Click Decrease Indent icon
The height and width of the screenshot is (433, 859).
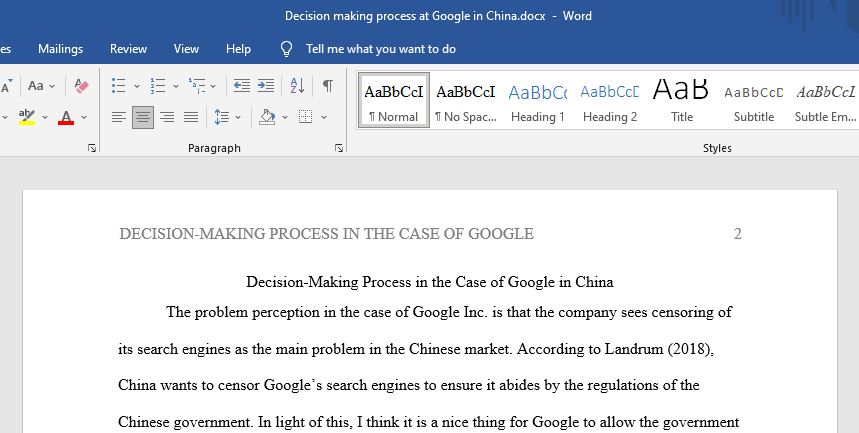(x=242, y=86)
